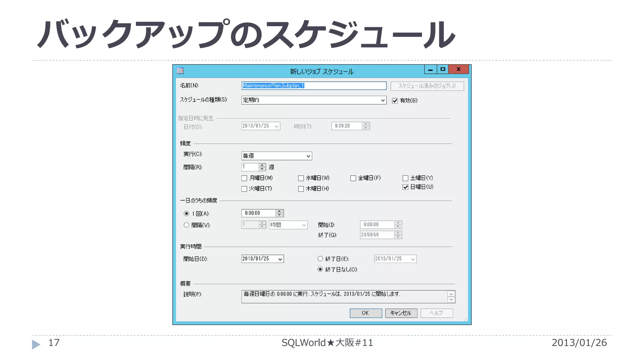Select the 終了日(E) radio button
644x362 pixels.
(x=320, y=259)
